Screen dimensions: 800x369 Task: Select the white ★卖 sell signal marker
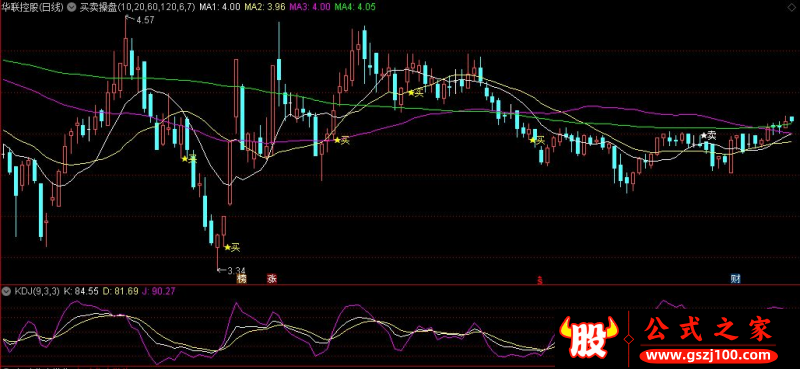tap(708, 135)
